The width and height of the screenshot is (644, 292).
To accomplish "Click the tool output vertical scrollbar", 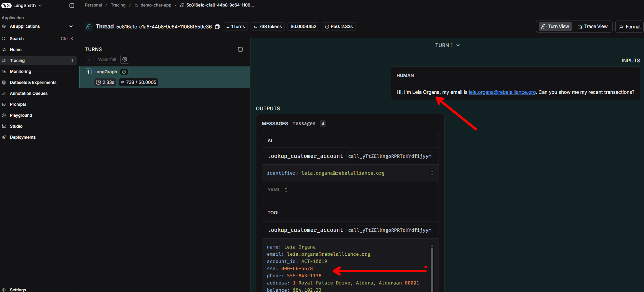I will point(432,269).
